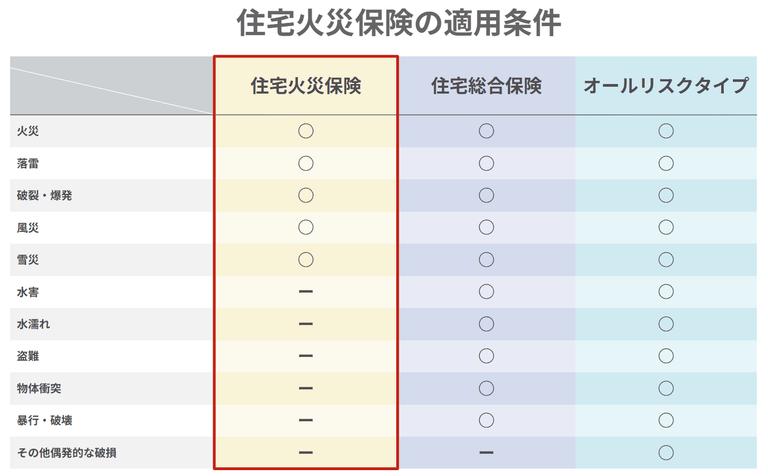Click the dash for その他偶発的な破損 under 住宅総合保険
The width and height of the screenshot is (768, 476).
coord(486,452)
